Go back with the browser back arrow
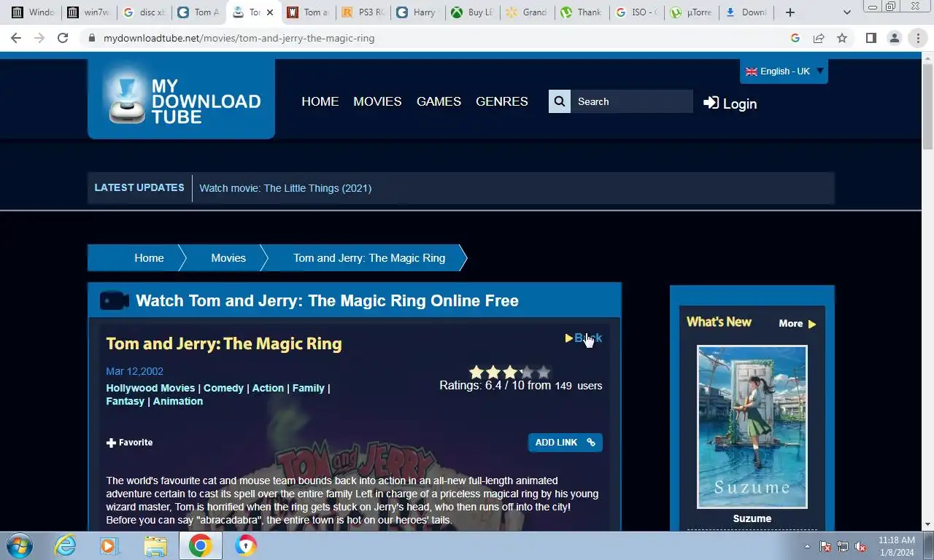Image resolution: width=934 pixels, height=560 pixels. (15, 38)
